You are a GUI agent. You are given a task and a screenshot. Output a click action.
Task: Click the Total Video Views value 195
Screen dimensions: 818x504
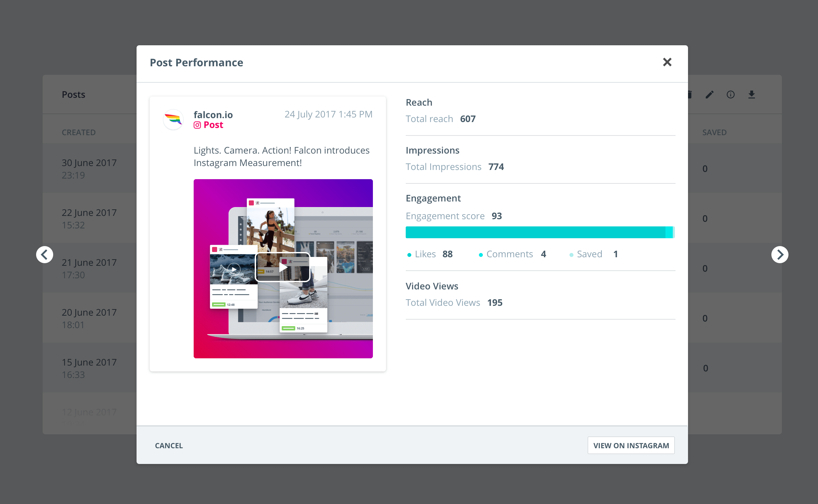pyautogui.click(x=495, y=303)
